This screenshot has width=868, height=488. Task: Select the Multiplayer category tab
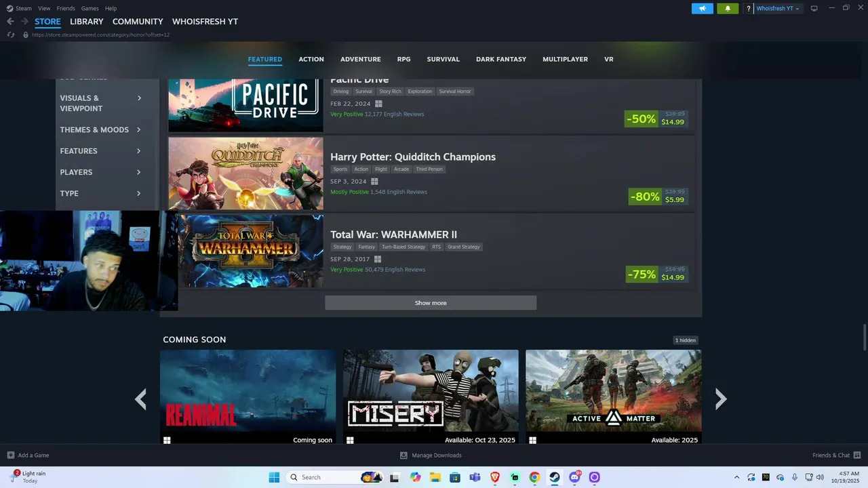tap(566, 59)
